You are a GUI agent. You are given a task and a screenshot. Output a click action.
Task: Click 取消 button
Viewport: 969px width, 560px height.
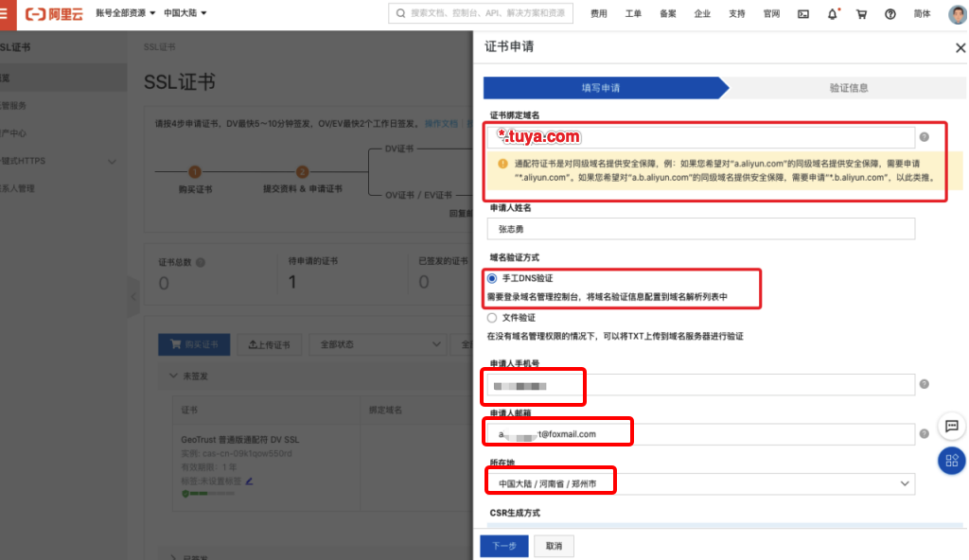554,546
